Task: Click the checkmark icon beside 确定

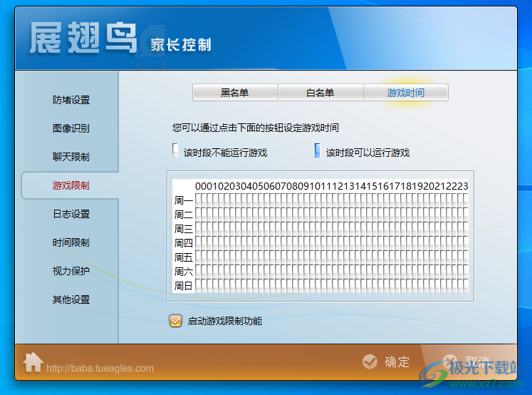Action: click(x=369, y=361)
